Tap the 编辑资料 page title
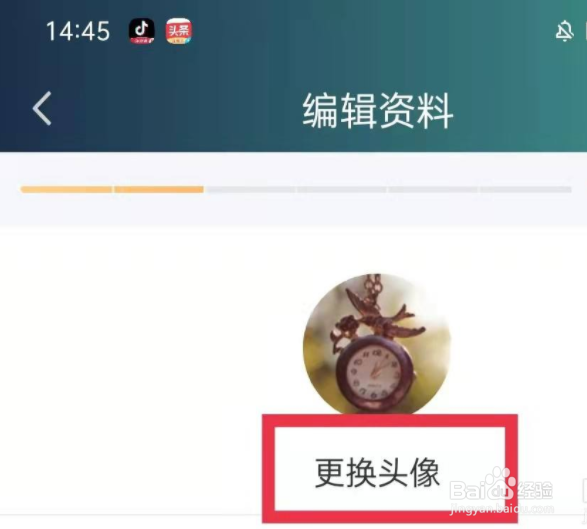This screenshot has height=529, width=587. (x=378, y=111)
